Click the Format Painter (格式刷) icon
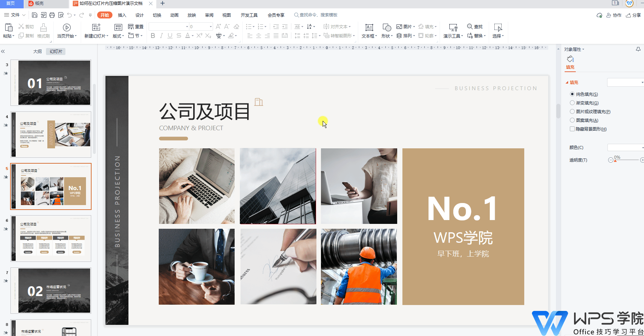This screenshot has width=644, height=336. [x=44, y=28]
